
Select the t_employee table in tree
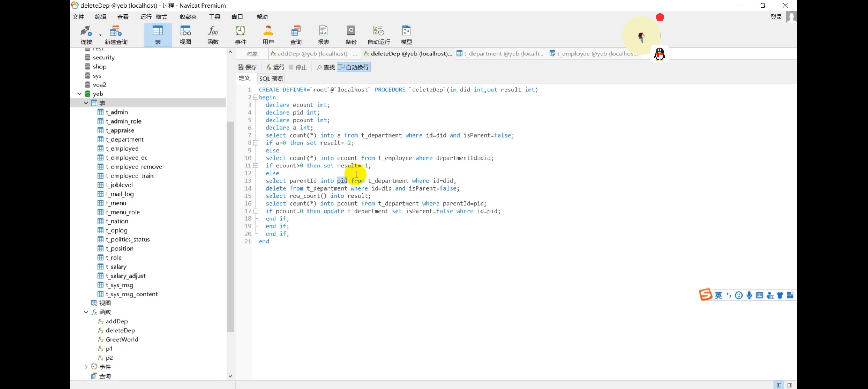122,148
